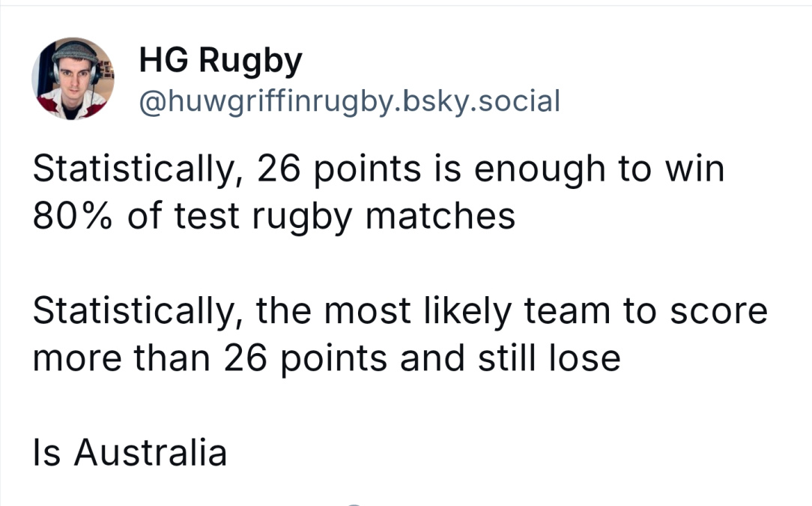The height and width of the screenshot is (506, 812).
Task: Click the word "Australia"
Action: 150,452
